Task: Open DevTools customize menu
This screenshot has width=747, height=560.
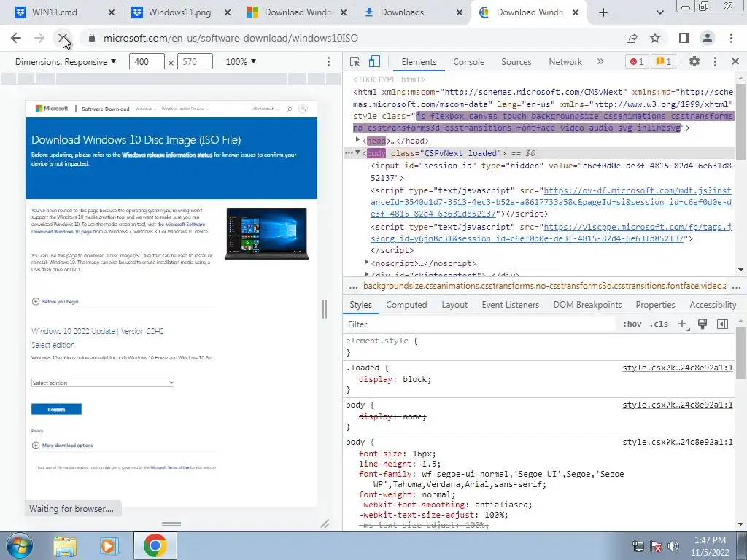Action: [715, 61]
